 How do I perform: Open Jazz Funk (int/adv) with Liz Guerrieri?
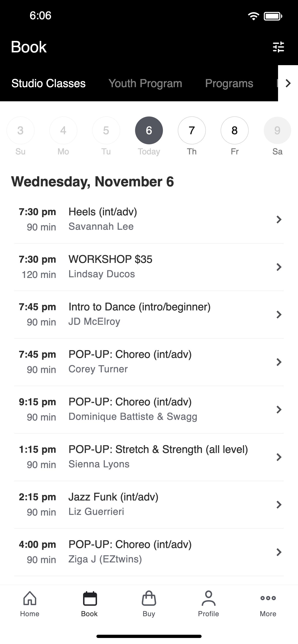click(149, 504)
